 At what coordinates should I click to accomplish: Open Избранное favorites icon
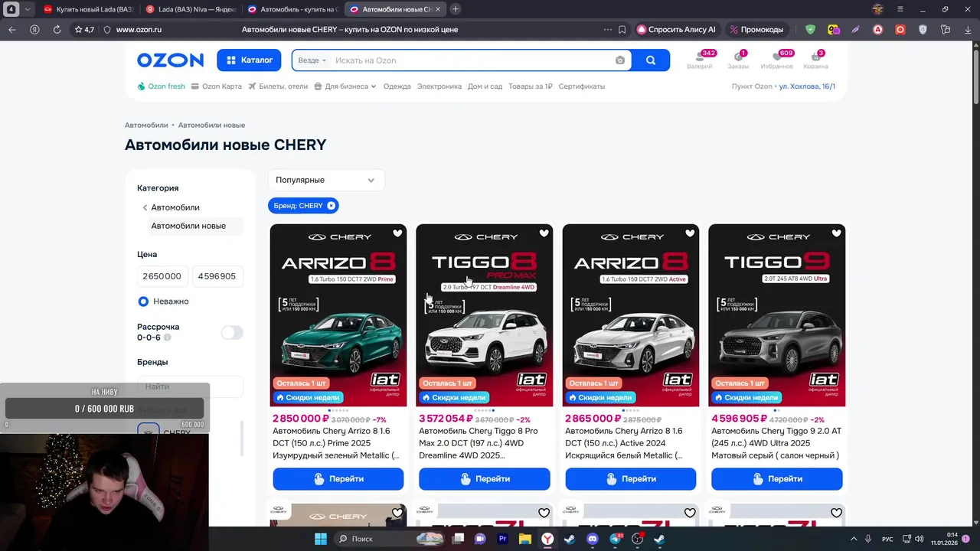[x=776, y=59]
